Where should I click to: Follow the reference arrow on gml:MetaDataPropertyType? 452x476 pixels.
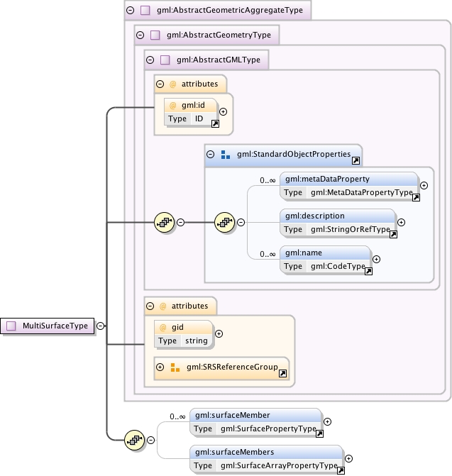coord(416,198)
